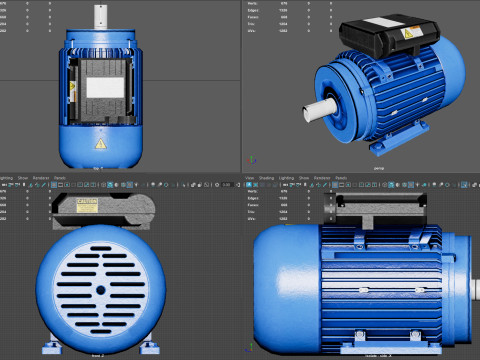The image size is (480, 360).
Task: Toggle safe action in front view panel toolbar
Action: 86,184
